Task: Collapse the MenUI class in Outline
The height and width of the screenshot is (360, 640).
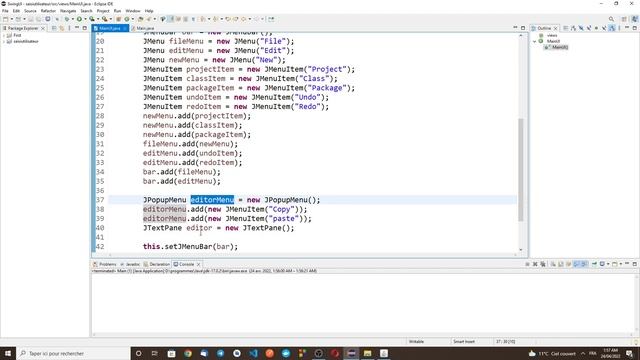Action: click(x=534, y=42)
